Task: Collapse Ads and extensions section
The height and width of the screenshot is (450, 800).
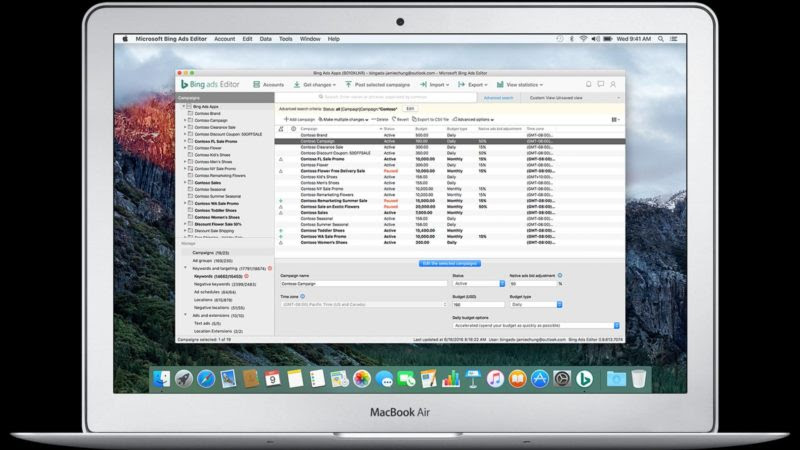Action: [x=185, y=315]
